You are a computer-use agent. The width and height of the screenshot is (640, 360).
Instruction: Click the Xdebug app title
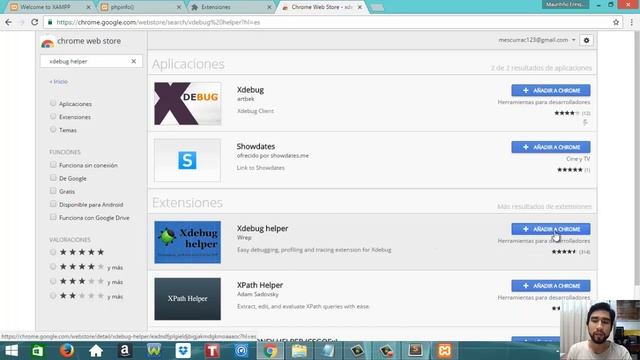click(250, 90)
